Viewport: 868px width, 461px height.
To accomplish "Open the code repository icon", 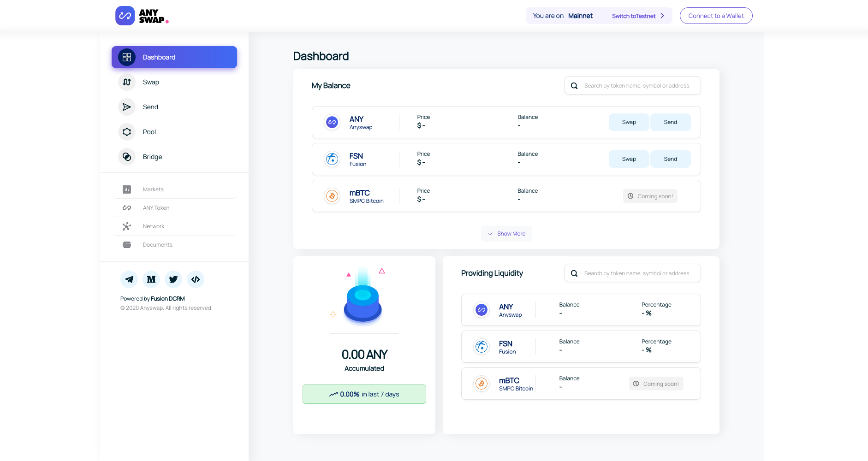I will [196, 279].
